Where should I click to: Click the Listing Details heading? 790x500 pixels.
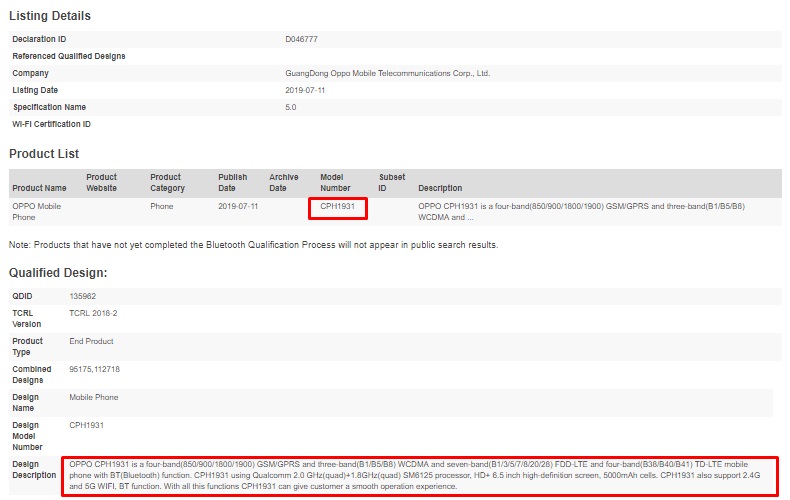pyautogui.click(x=50, y=16)
